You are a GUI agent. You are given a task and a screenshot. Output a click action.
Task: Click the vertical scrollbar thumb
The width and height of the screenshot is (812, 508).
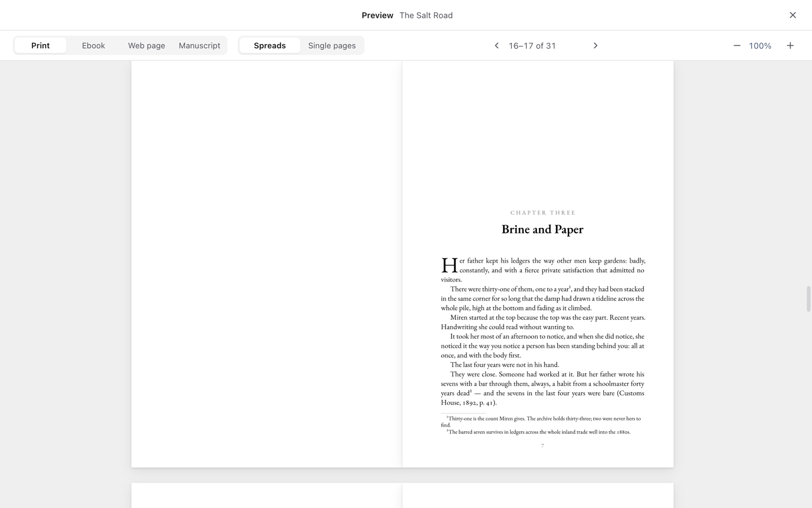[x=808, y=299]
